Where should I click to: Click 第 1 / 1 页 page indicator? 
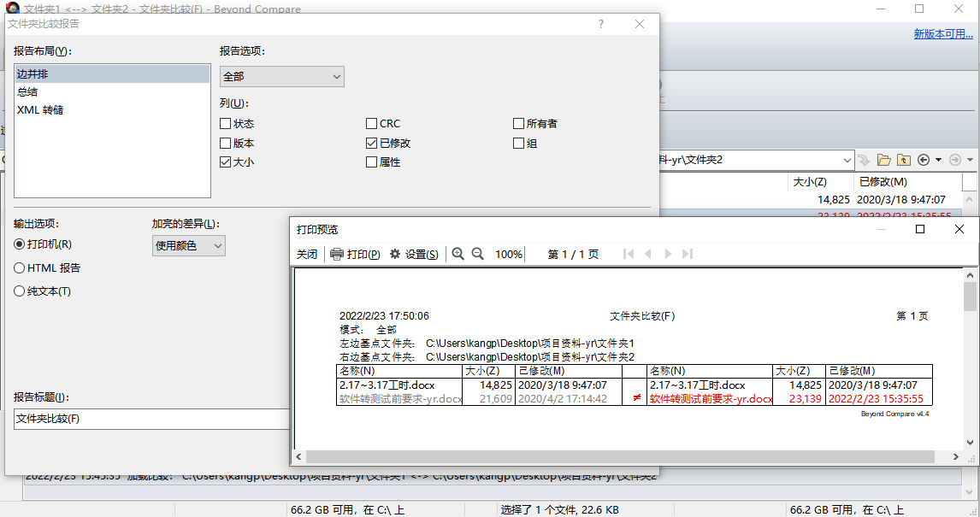(573, 254)
